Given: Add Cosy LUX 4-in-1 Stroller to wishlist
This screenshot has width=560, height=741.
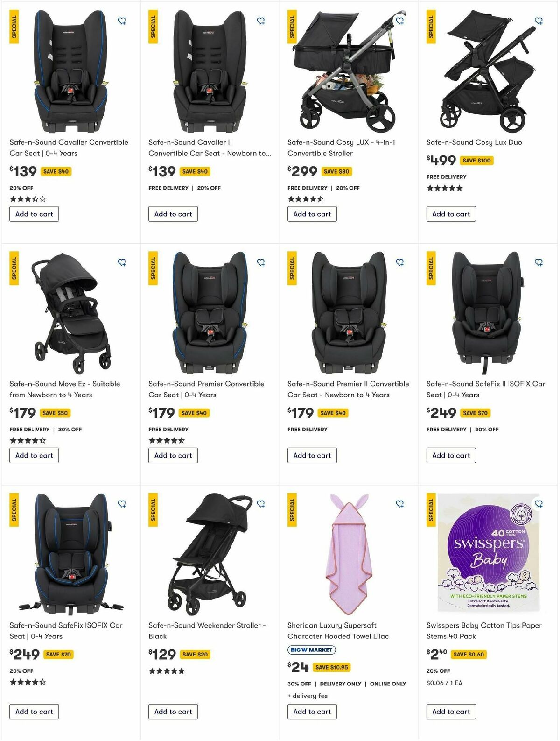Looking at the screenshot, I should [400, 21].
